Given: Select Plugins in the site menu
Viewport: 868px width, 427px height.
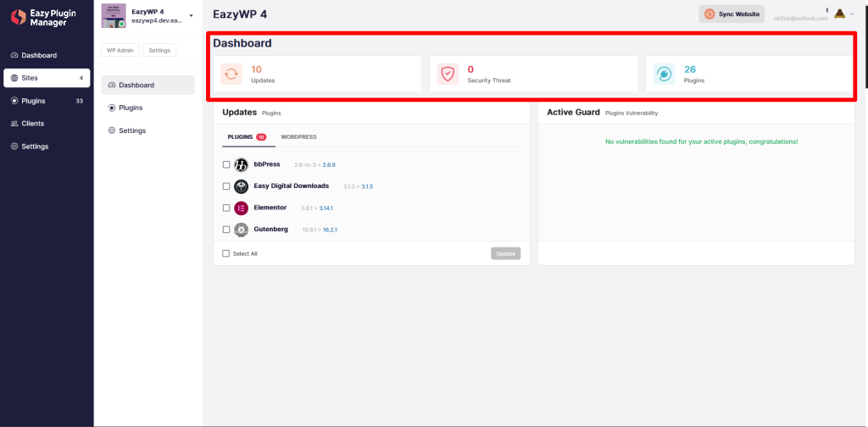Looking at the screenshot, I should coord(147,108).
